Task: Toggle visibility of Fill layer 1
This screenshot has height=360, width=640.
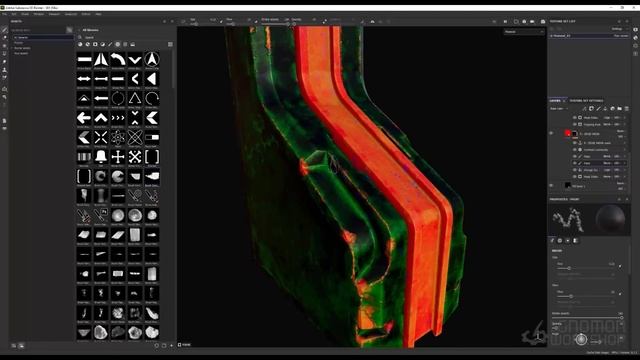Action: point(551,186)
